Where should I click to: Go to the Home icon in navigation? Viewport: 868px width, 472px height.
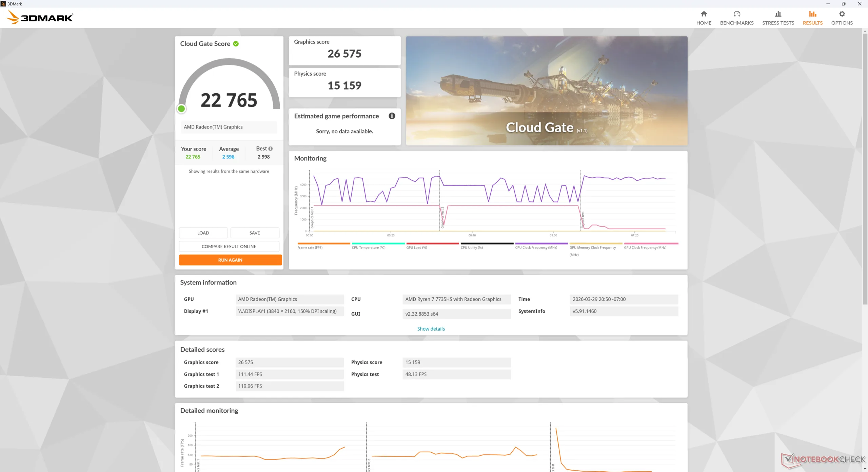point(704,14)
